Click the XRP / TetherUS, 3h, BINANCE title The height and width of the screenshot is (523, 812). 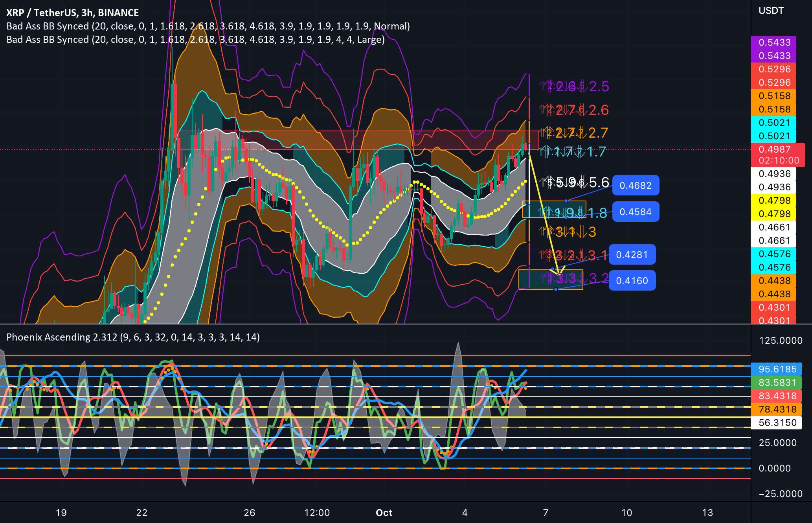pos(73,13)
